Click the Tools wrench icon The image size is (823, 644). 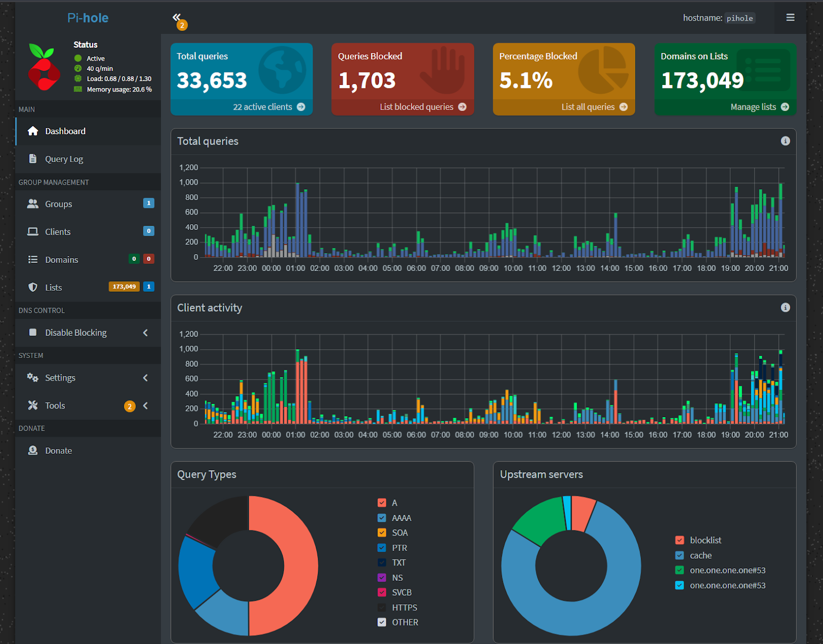33,405
